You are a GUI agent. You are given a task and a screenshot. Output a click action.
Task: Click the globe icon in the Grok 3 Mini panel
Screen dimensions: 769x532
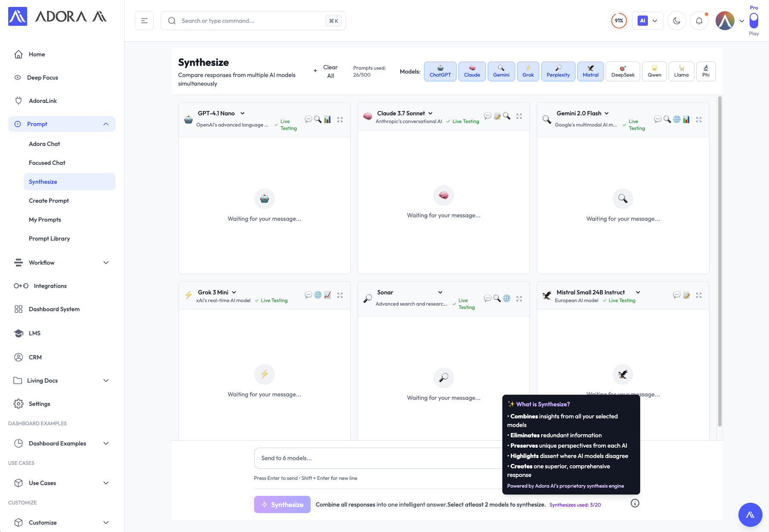[x=318, y=295]
